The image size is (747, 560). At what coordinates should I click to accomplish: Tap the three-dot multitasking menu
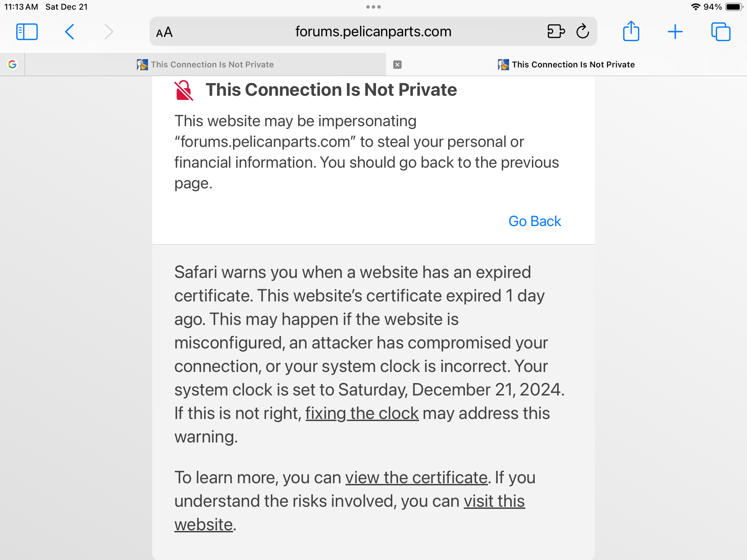coord(373,7)
